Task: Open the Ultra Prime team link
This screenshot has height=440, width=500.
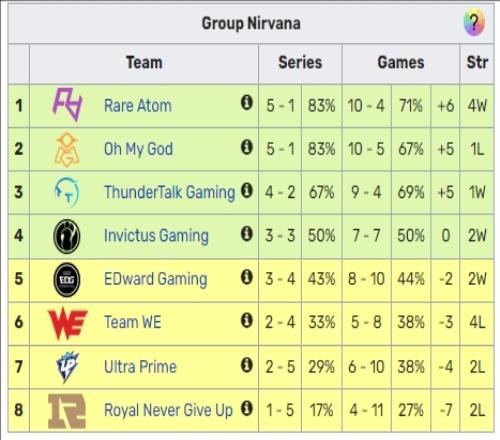Action: (140, 367)
